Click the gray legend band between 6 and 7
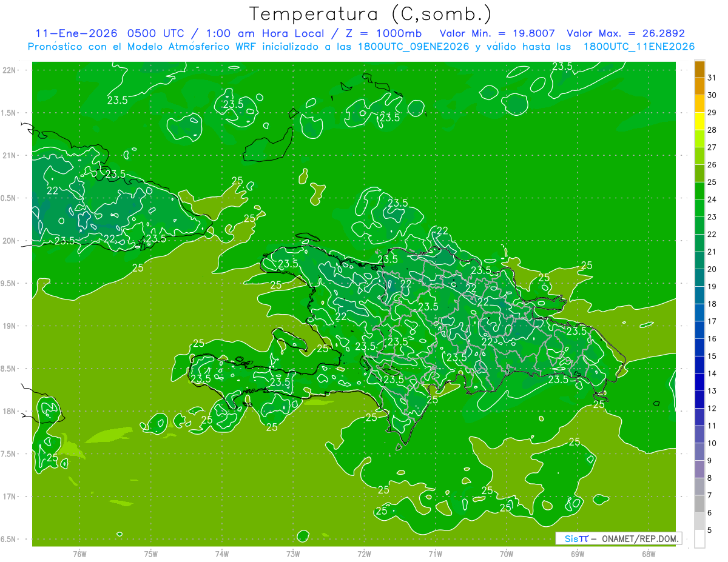Screen dimensions: 728x562 (x=699, y=504)
